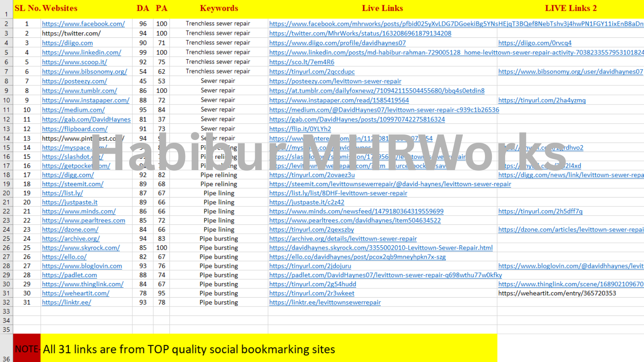Select the yellow 'All 31 links' note cell
644x362 pixels.
click(x=269, y=348)
